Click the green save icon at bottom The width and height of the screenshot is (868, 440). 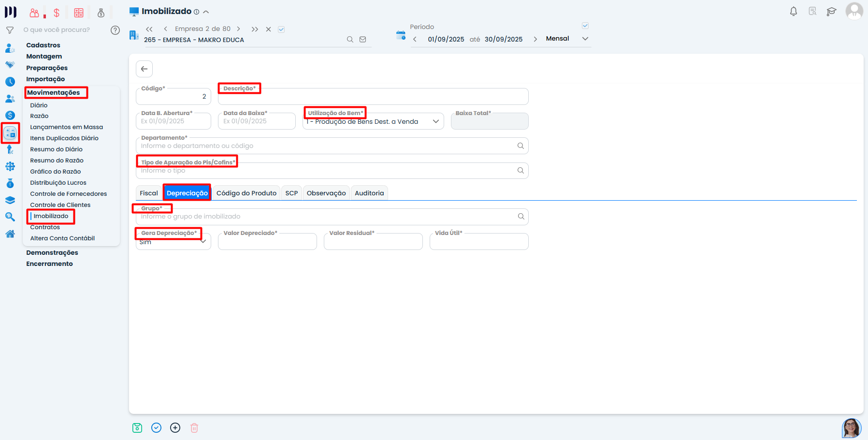pos(137,428)
